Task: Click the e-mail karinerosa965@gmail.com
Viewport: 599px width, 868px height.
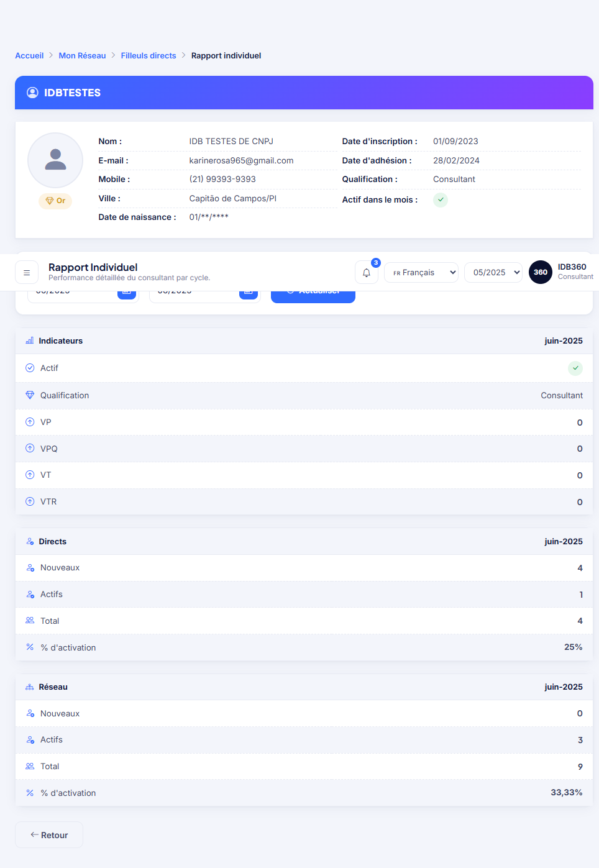Action: (x=241, y=160)
